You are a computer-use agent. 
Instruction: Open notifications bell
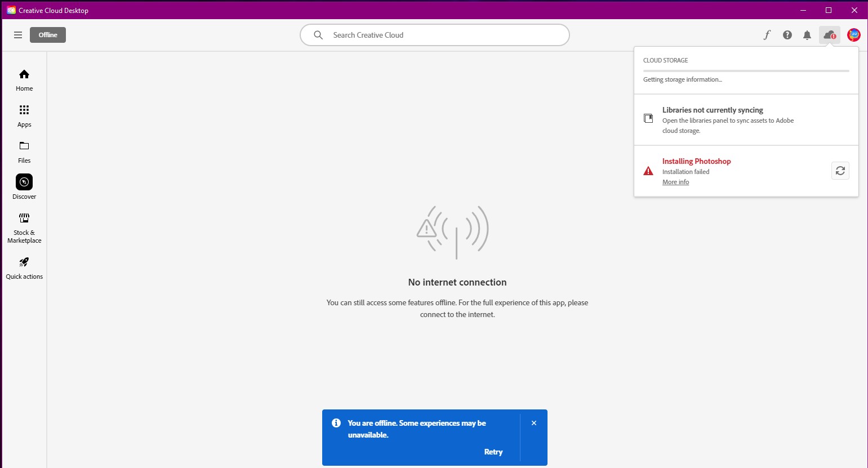click(x=807, y=35)
